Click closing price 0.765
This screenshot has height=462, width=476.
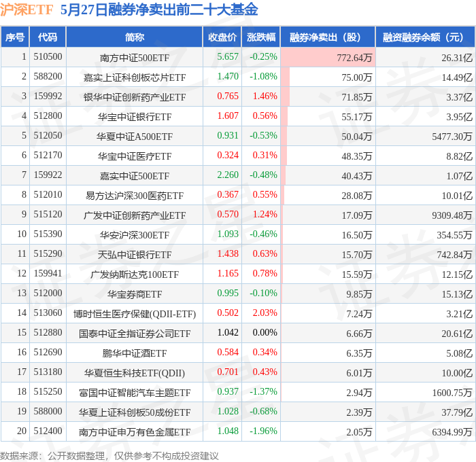[228, 96]
